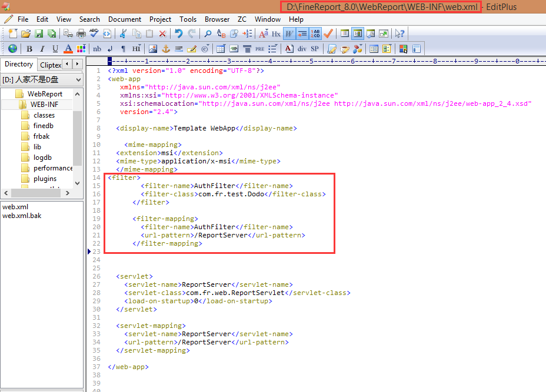Open the Document menu
This screenshot has width=546, height=392.
coord(125,19)
